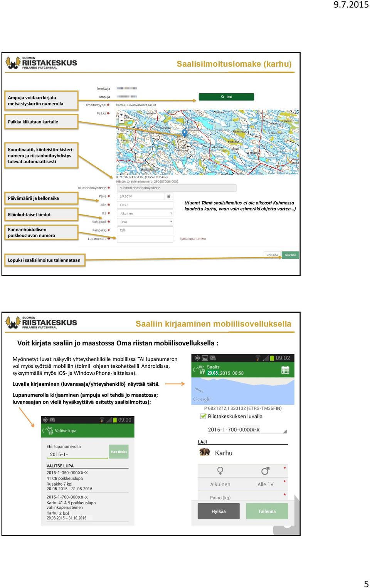Open the Päivä calendar date picker
The image size is (370, 588).
pyautogui.click(x=168, y=196)
